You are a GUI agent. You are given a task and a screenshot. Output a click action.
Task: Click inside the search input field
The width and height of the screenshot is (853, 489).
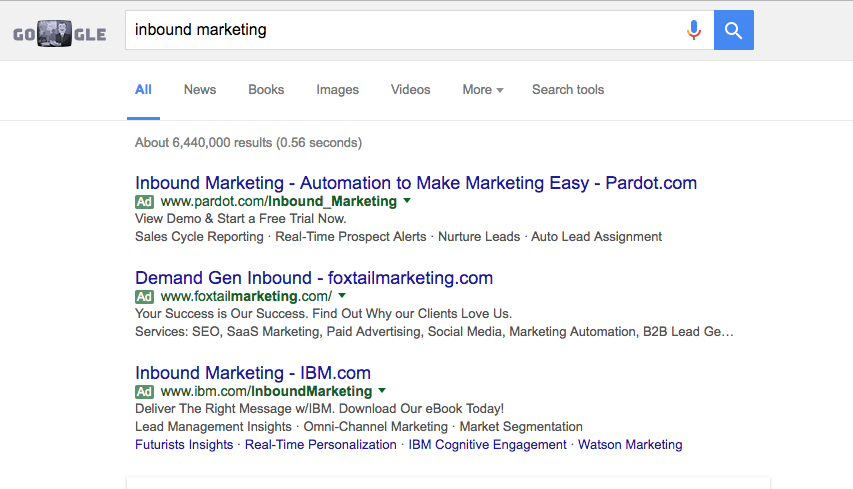click(400, 30)
